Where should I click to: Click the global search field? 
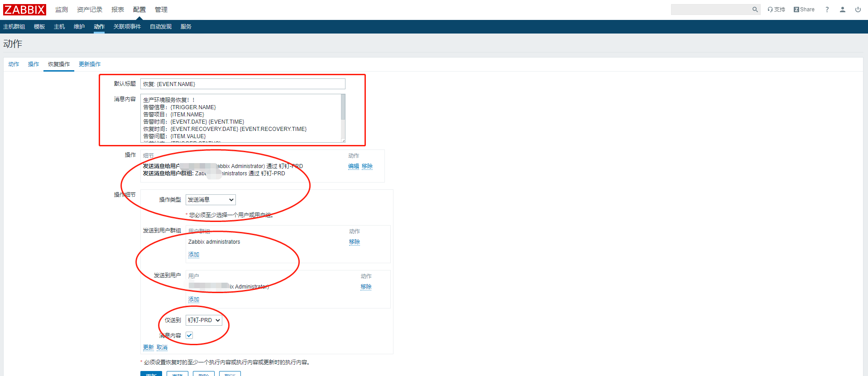(711, 10)
